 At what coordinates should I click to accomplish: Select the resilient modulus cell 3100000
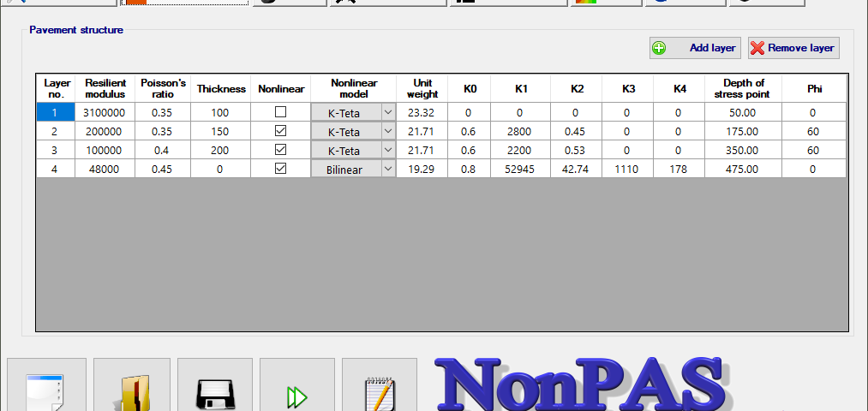[105, 112]
